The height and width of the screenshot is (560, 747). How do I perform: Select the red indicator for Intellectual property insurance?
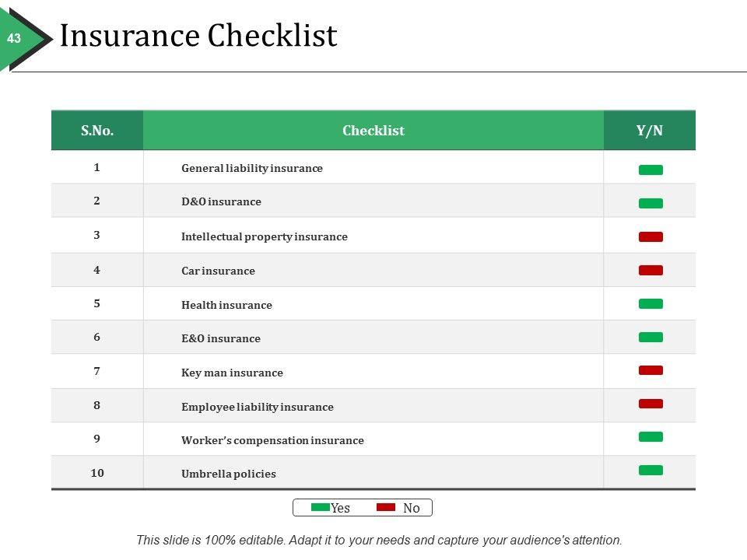click(x=651, y=236)
